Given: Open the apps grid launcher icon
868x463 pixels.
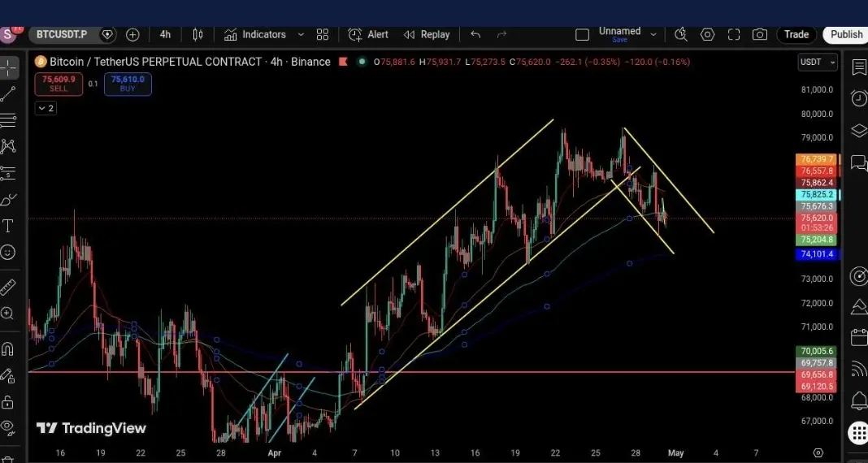Looking at the screenshot, I should click(x=858, y=432).
